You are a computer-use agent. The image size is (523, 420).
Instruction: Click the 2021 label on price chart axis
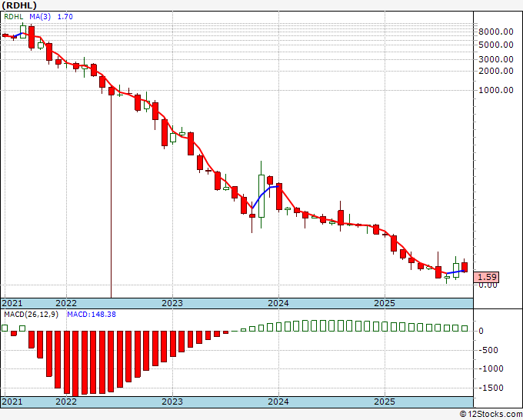(x=12, y=303)
